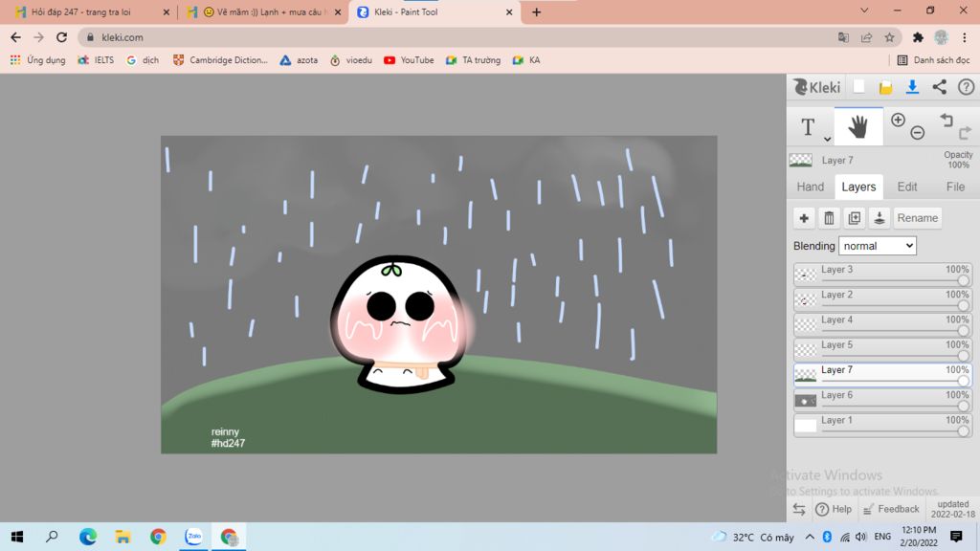Viewport: 980px width, 551px height.
Task: Open the Danh sách đọc reading list
Action: point(934,60)
